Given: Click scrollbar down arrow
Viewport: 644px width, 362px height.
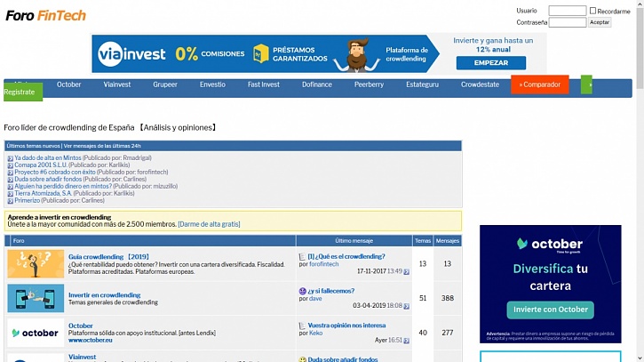Looking at the screenshot, I should (640, 358).
